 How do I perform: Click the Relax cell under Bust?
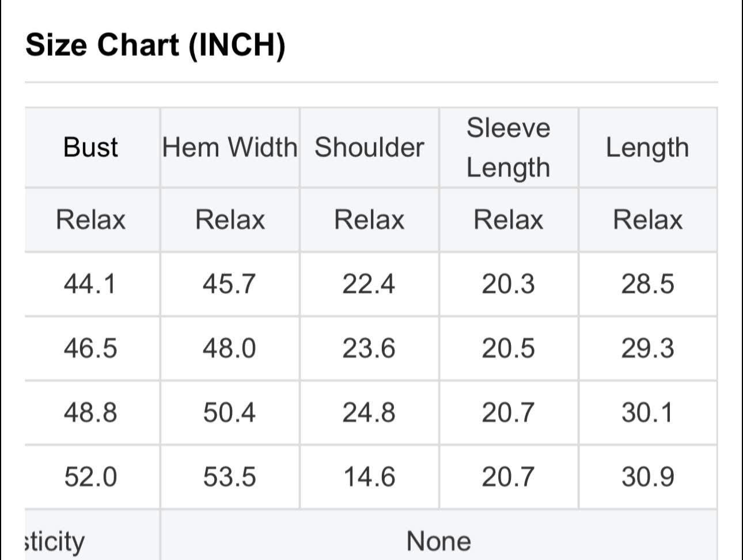90,220
